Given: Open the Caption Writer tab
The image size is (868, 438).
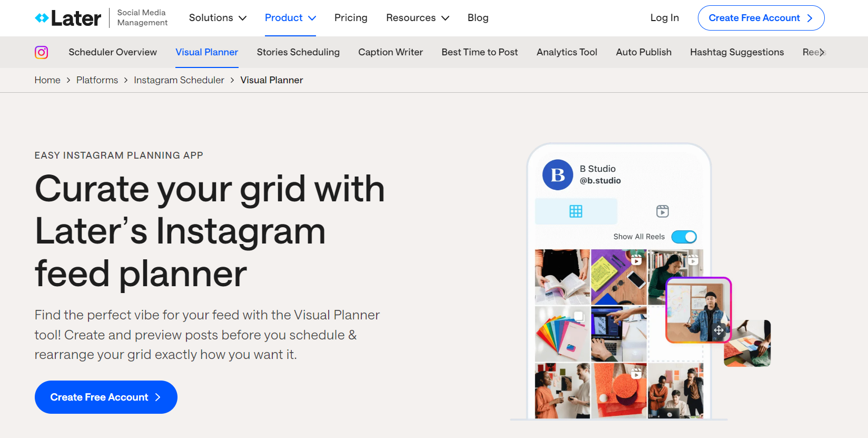Looking at the screenshot, I should 390,52.
